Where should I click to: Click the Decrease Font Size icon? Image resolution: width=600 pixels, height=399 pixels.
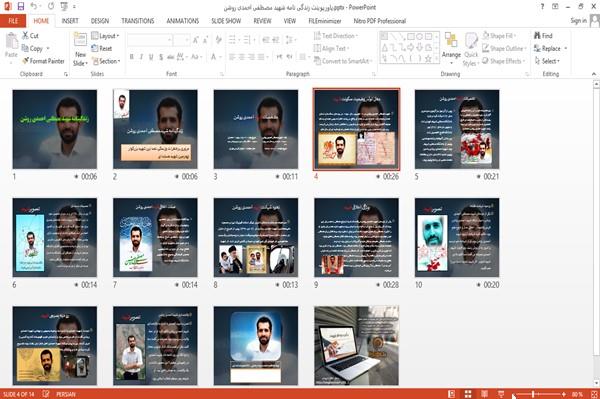click(205, 39)
